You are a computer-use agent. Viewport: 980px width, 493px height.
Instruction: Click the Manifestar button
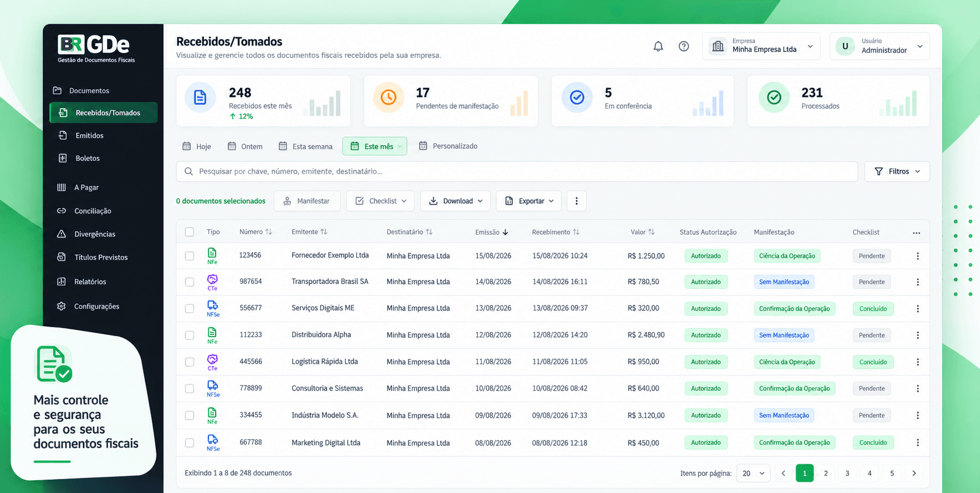(307, 201)
